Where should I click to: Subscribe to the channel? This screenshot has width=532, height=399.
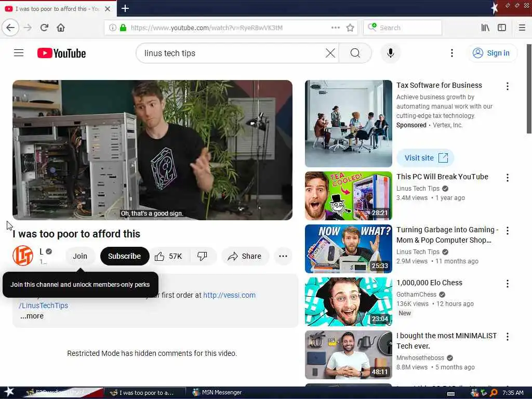125,256
